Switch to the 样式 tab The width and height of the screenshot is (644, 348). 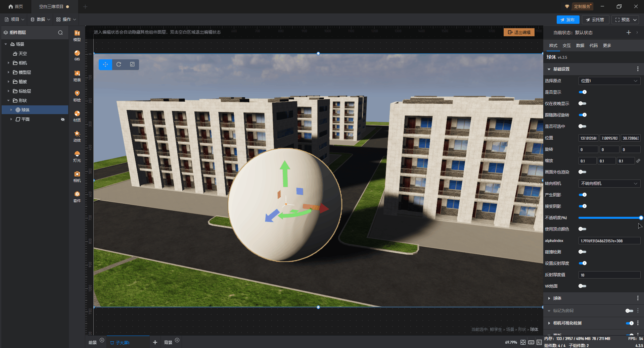point(553,46)
